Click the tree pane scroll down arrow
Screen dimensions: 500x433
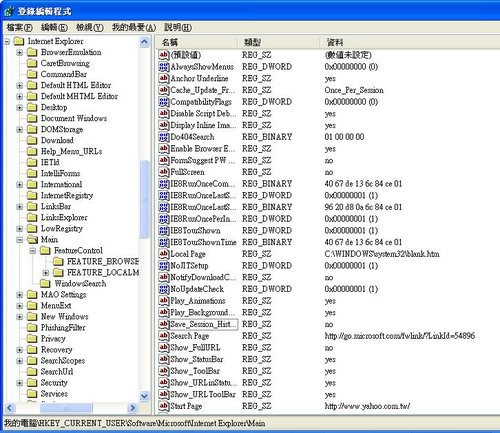pos(144,396)
